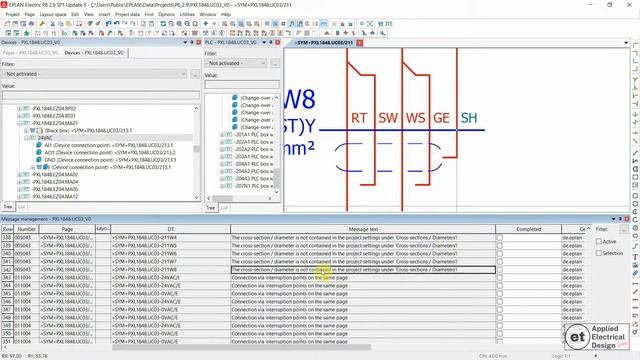
Task: Click the Copy icon next to scissors
Action: [60, 24]
